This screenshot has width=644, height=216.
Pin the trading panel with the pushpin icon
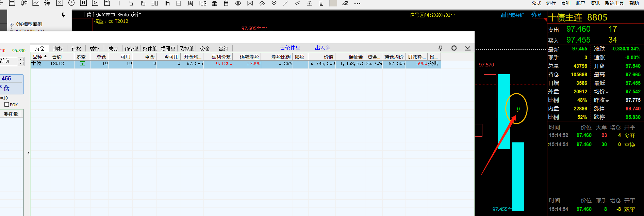point(440,48)
